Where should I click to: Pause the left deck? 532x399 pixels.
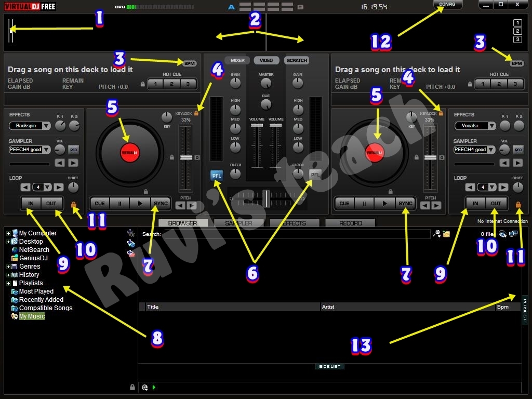pos(119,203)
